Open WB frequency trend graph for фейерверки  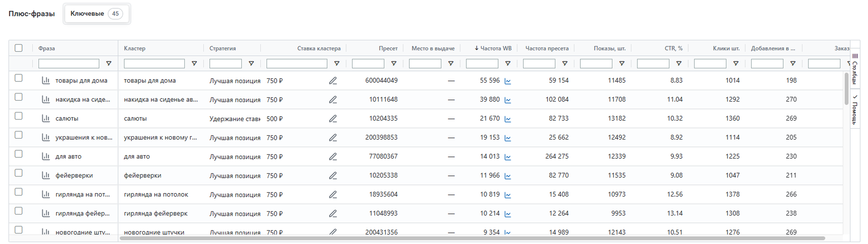(x=507, y=176)
